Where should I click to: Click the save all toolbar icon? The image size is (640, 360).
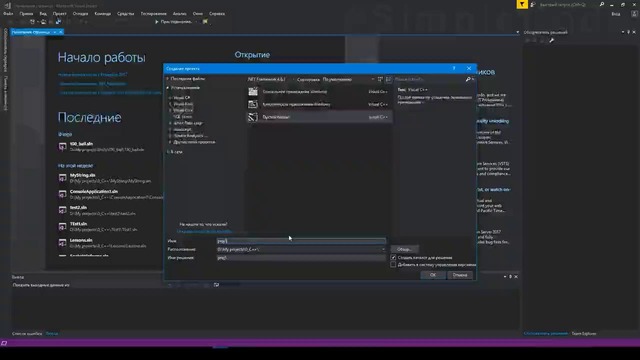(58, 22)
